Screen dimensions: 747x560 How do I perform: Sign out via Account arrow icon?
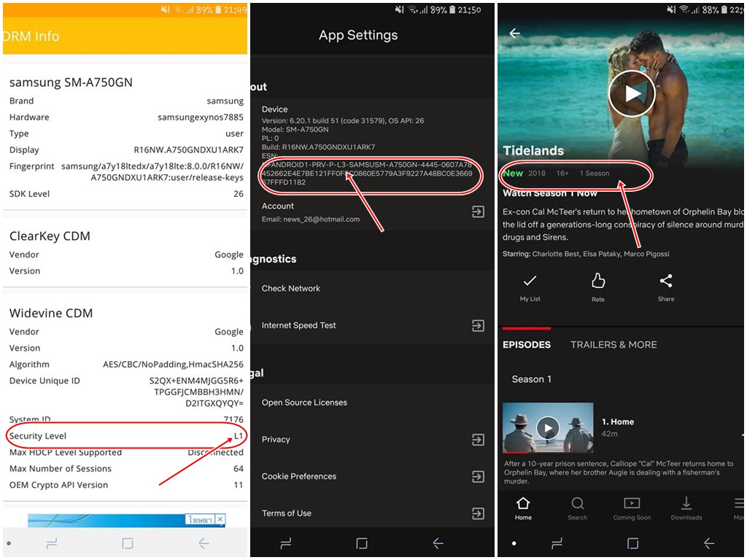pyautogui.click(x=478, y=211)
